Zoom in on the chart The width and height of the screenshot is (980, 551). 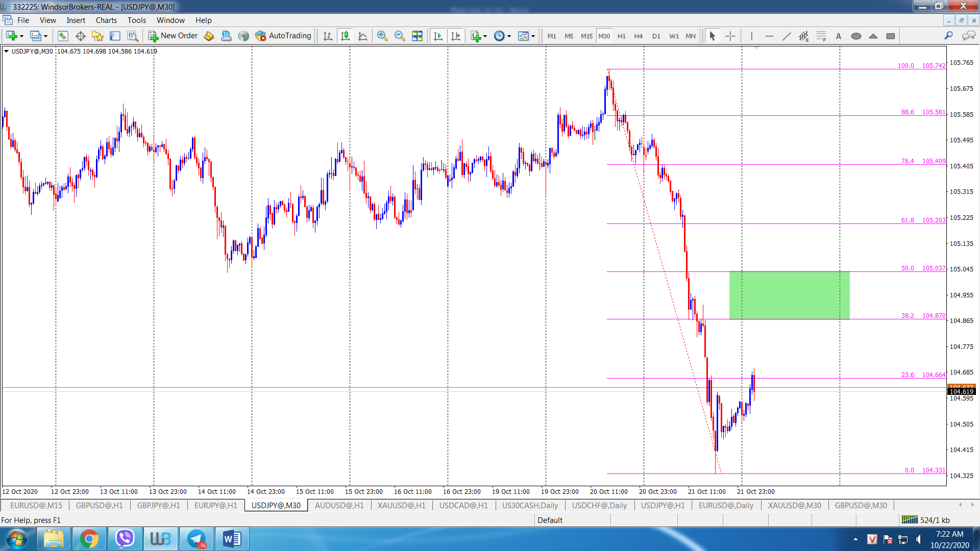click(x=382, y=36)
